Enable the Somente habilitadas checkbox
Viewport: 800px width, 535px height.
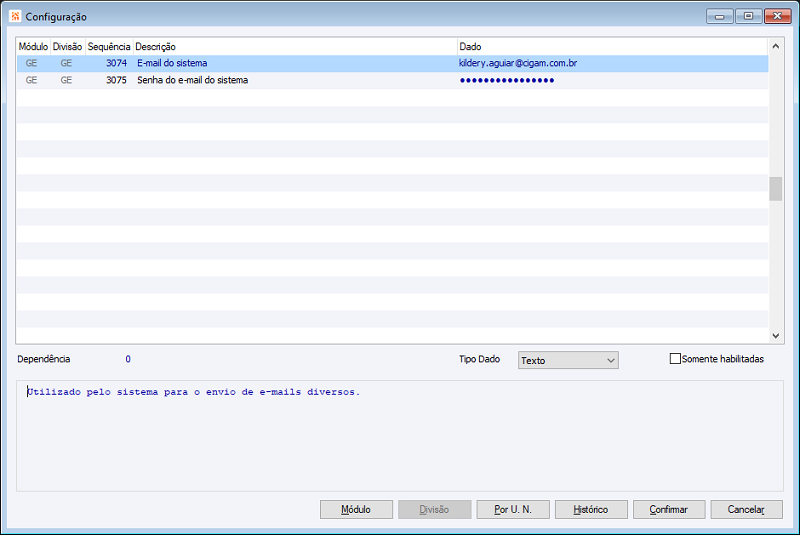coord(675,359)
